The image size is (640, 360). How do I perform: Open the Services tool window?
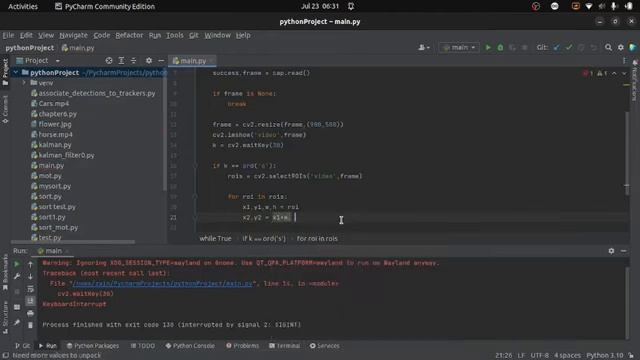[324, 346]
